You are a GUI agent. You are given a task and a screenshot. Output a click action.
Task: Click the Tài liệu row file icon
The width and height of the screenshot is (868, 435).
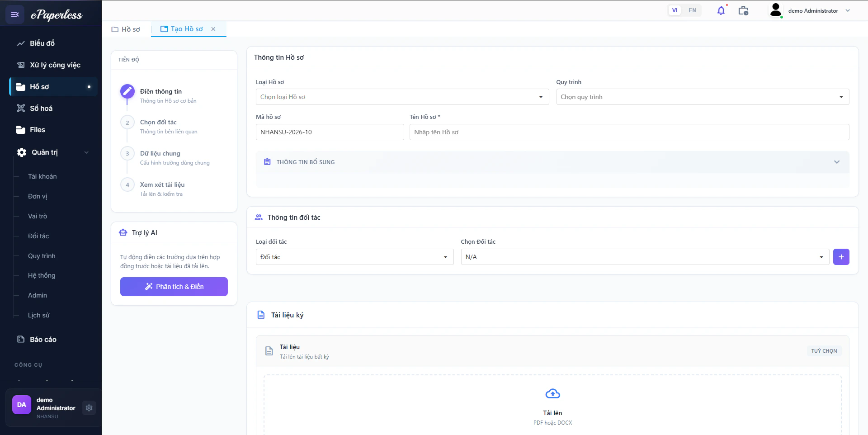pos(269,351)
